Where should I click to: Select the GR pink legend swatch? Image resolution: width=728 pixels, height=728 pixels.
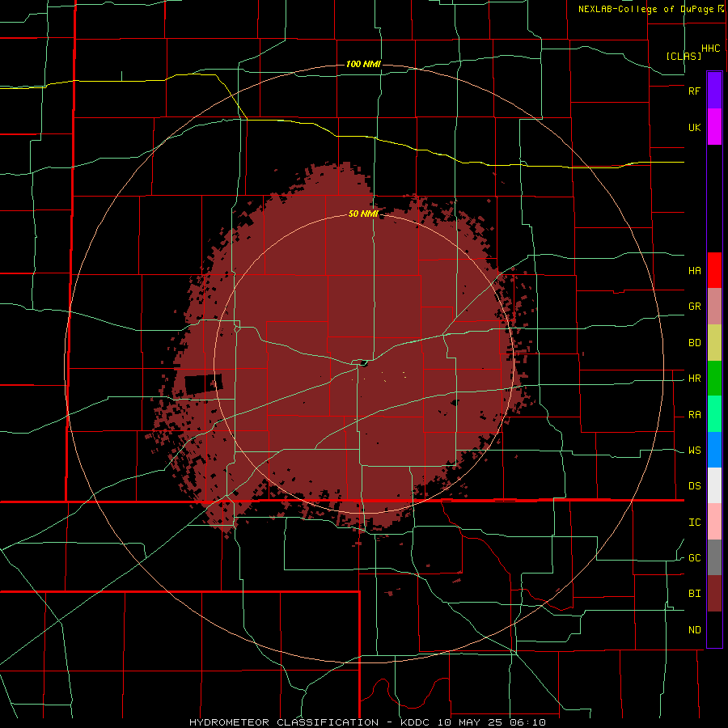point(714,307)
